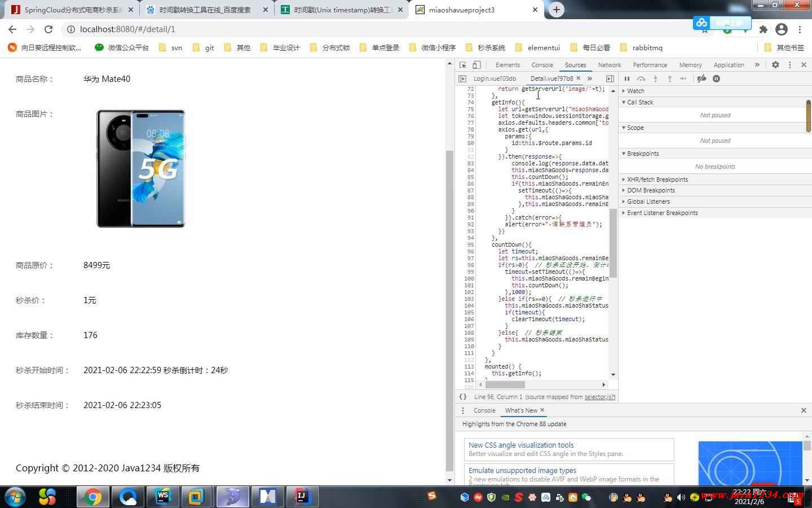Open the Windows Start button
Screen dimensions: 812x508
pyautogui.click(x=15, y=497)
